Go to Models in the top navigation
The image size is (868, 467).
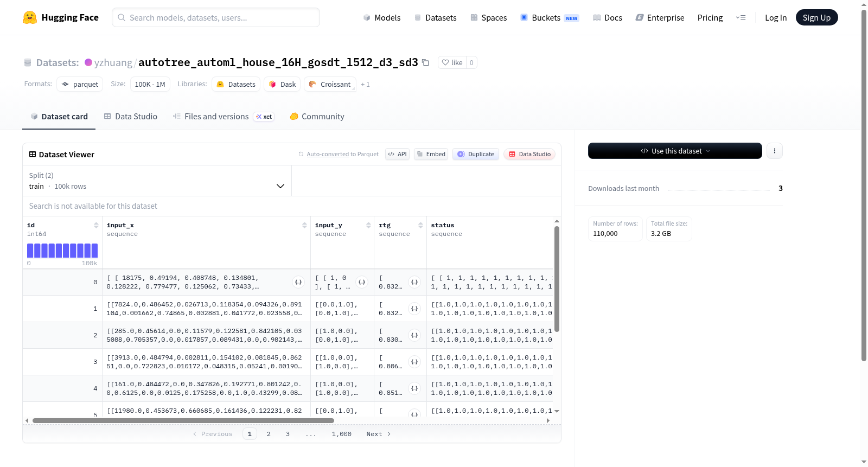pyautogui.click(x=382, y=17)
